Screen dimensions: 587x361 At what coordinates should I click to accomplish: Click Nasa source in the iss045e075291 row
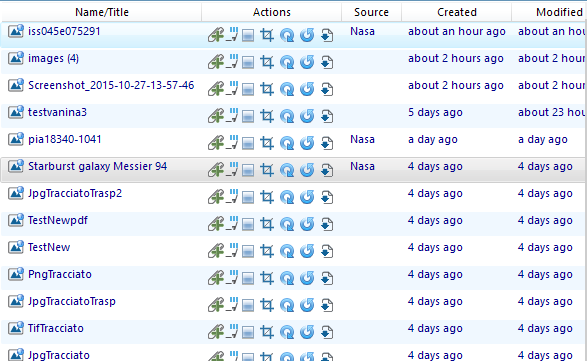tap(362, 31)
